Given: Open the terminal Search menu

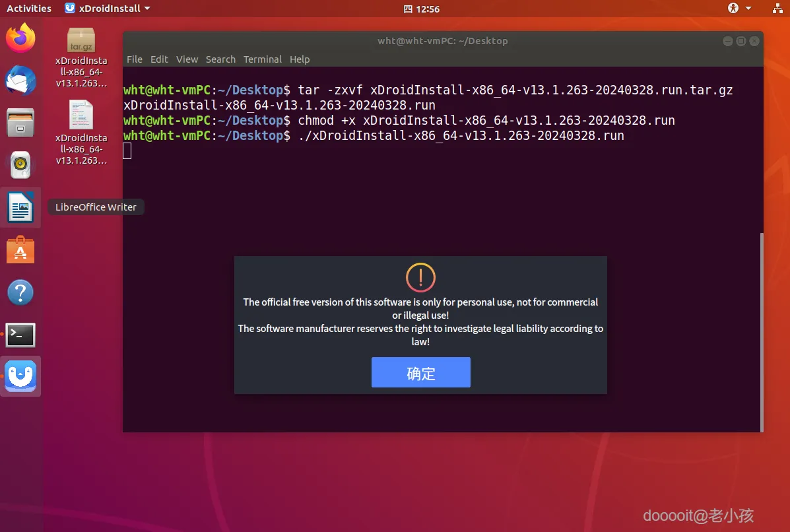Looking at the screenshot, I should tap(220, 59).
